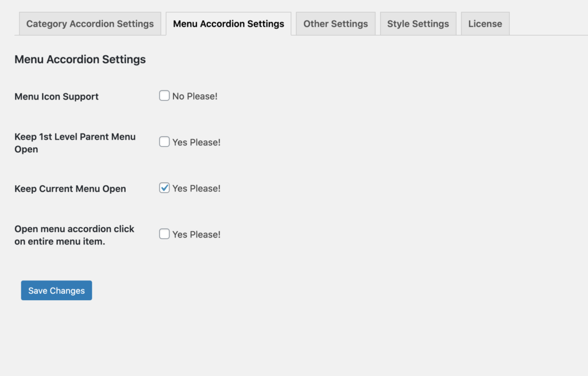Screen dimensions: 588x376
Task: Enable Keep 1st Level Parent Menu Open checkbox
Action: tap(164, 141)
